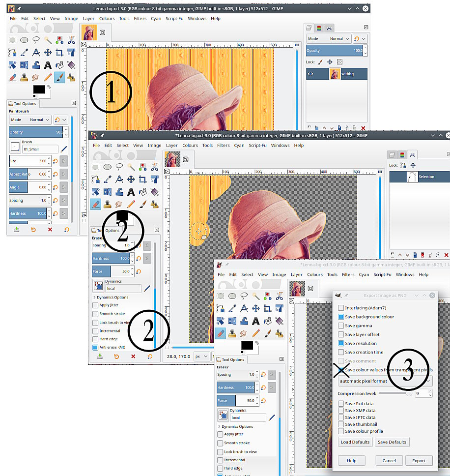Viewport: 450px width, 476px height.
Task: Click Cancel in the export dialog
Action: 389,461
